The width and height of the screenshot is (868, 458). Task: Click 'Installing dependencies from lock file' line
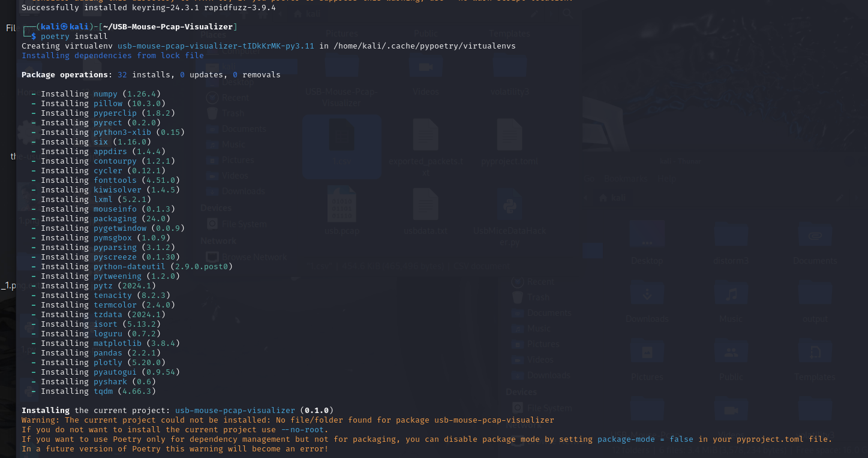(x=113, y=56)
